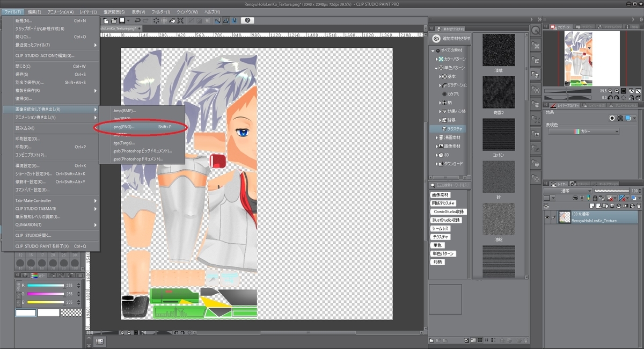Click the tone effect icon in layer property

[x=620, y=118]
